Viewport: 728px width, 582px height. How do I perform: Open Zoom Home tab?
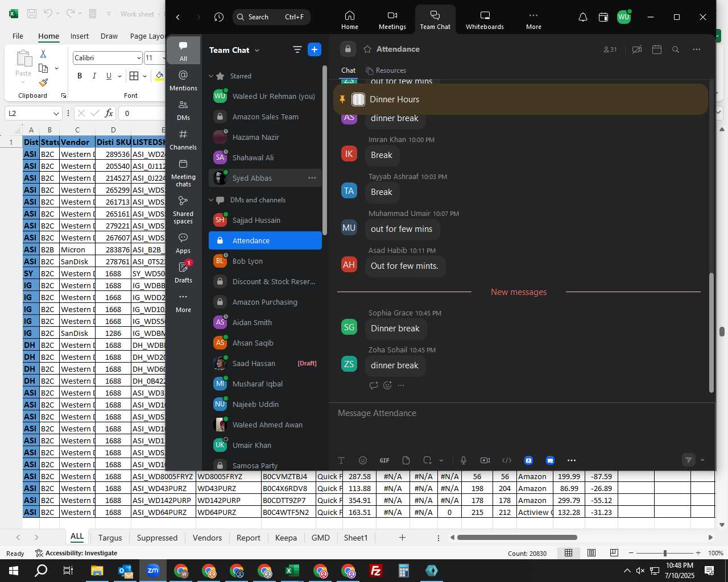(x=350, y=20)
